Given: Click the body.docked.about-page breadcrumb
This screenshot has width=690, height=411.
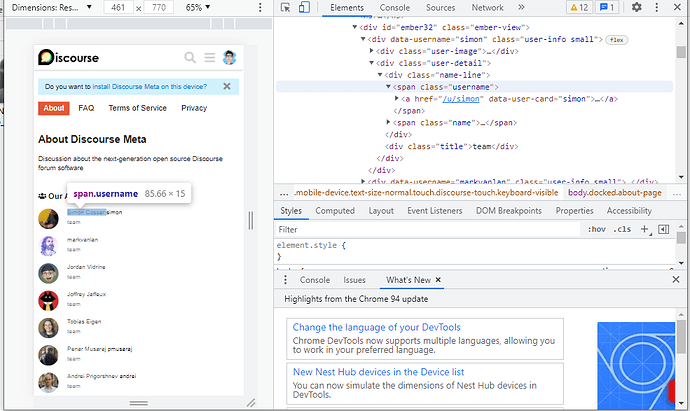Looking at the screenshot, I should point(614,193).
